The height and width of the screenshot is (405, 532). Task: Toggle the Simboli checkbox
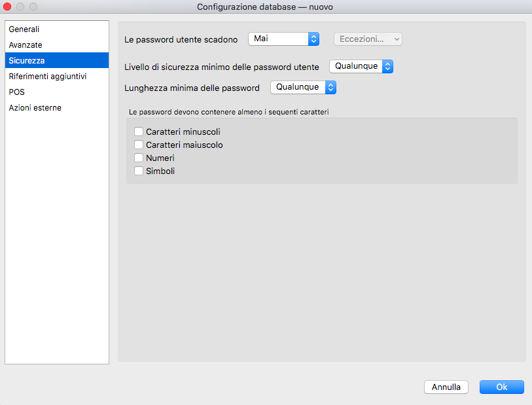139,171
